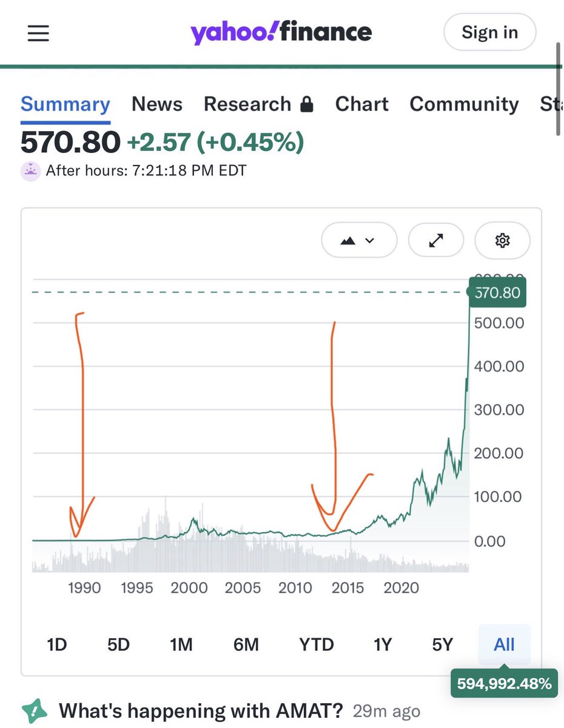Click the Sign in button

click(490, 32)
